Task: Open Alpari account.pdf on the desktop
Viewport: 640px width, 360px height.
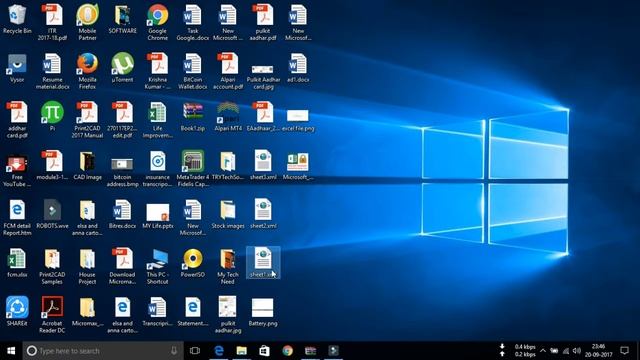Action: (228, 71)
